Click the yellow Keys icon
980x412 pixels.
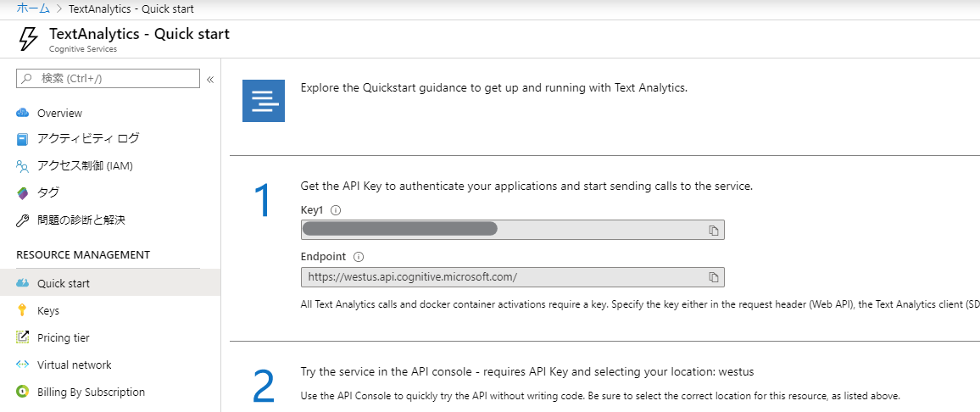click(x=23, y=311)
